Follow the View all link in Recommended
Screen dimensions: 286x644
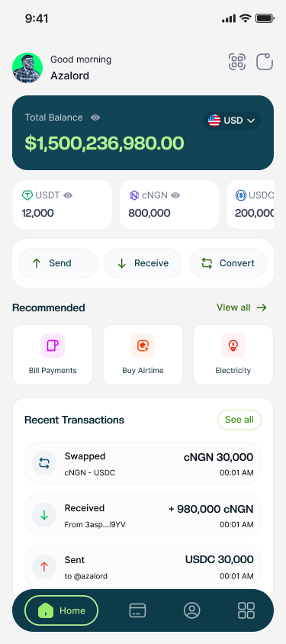(x=242, y=308)
